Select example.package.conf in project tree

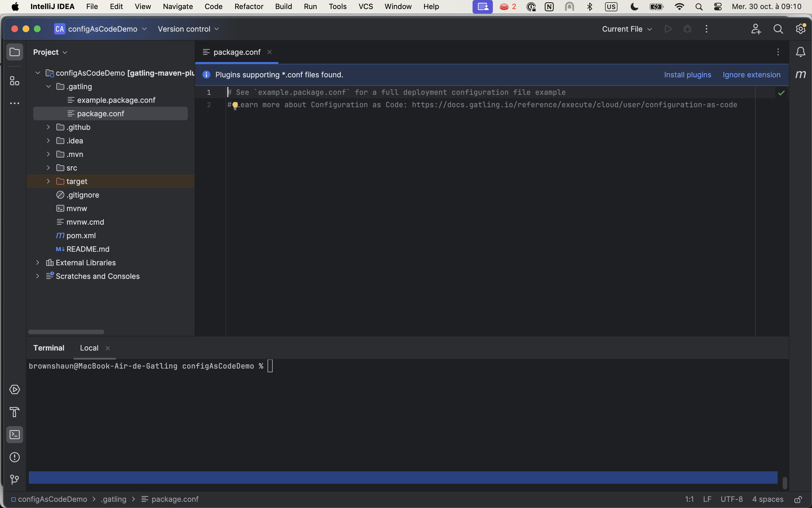[116, 100]
